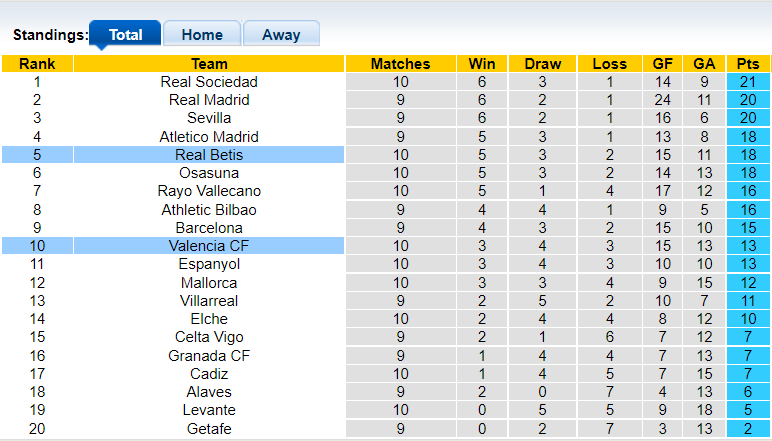Select the Away standings tab

tap(281, 34)
